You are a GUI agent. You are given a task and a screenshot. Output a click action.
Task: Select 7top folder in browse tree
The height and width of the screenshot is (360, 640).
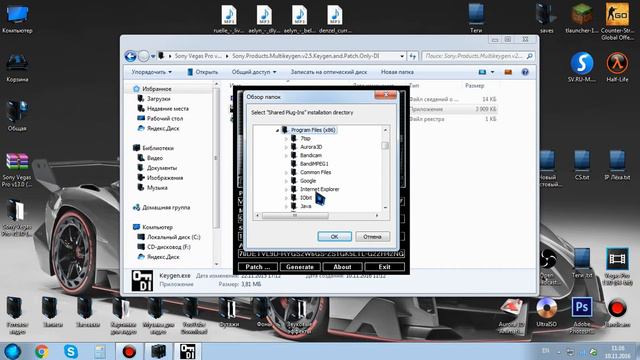coord(305,138)
